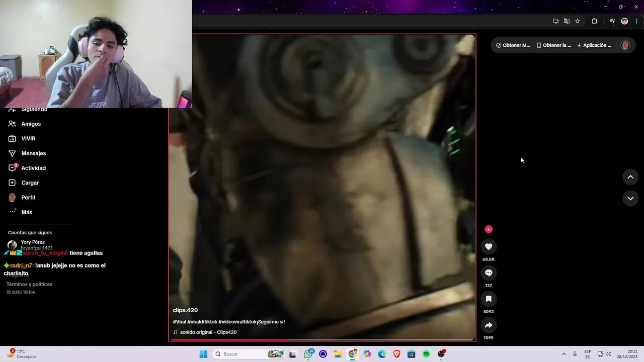Screen dimensions: 644x362
Task: Open File Explorer from the taskbar
Action: coord(338,354)
